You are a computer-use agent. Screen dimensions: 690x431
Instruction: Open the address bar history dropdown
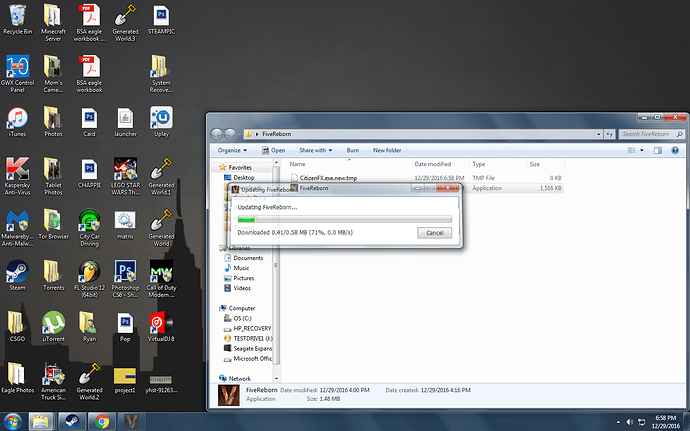pyautogui.click(x=598, y=134)
